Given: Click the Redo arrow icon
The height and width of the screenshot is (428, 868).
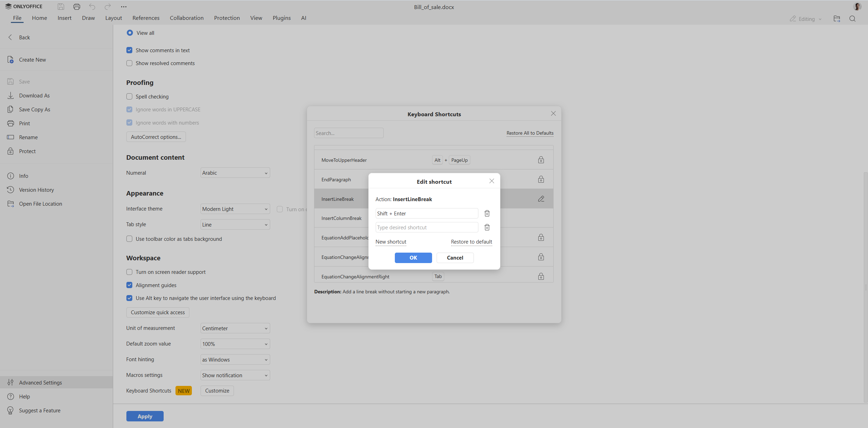Looking at the screenshot, I should pyautogui.click(x=107, y=6).
